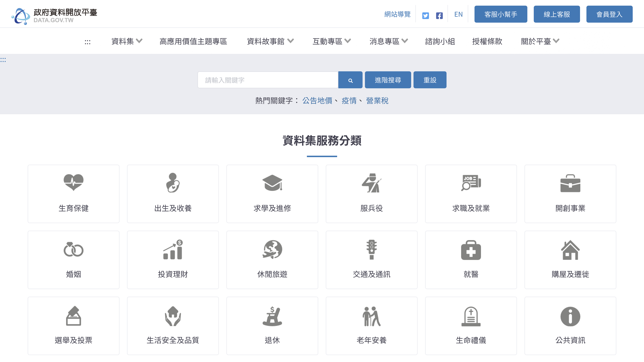The height and width of the screenshot is (362, 644).
Task: Open the 公共資訊 info circle icon
Action: pos(570,316)
